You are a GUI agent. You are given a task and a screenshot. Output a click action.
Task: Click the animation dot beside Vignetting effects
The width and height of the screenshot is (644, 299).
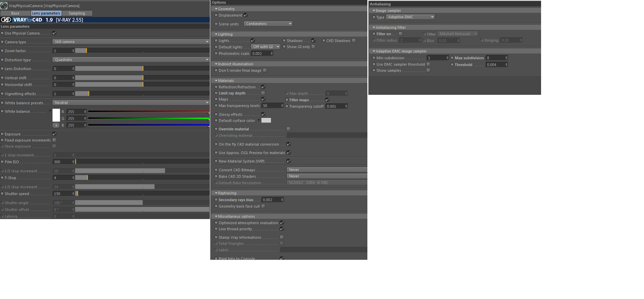(x=2, y=94)
